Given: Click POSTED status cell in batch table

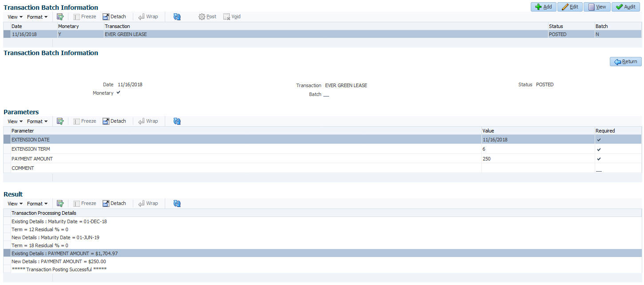Looking at the screenshot, I should click(571, 34).
